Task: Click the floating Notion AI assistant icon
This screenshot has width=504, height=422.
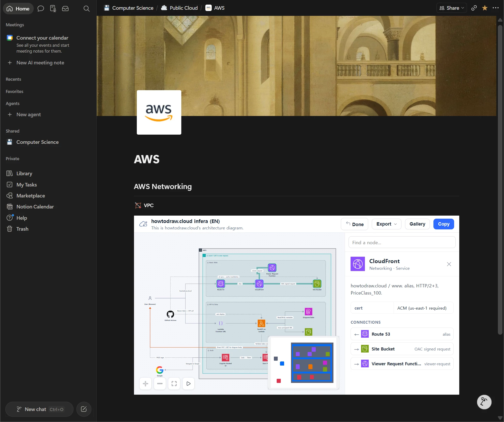Action: [484, 402]
